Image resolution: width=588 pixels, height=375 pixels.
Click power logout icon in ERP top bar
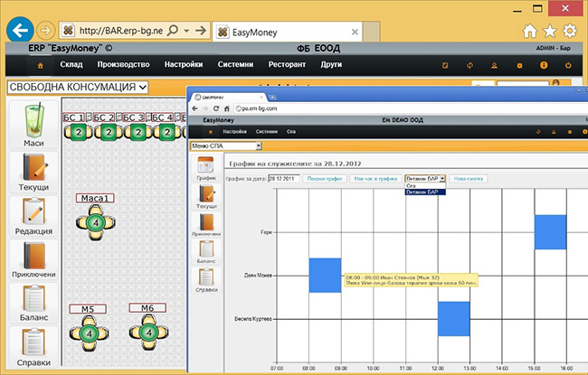[x=568, y=66]
